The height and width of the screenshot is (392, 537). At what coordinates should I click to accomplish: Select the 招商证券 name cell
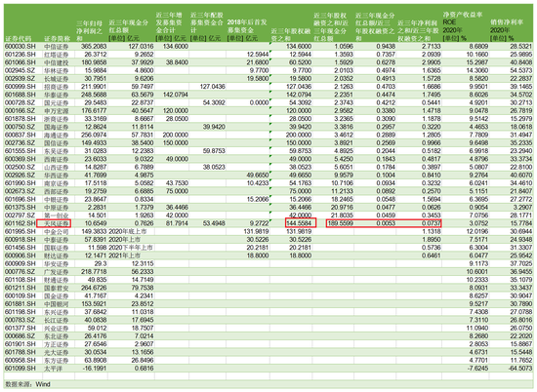[x=57, y=87]
